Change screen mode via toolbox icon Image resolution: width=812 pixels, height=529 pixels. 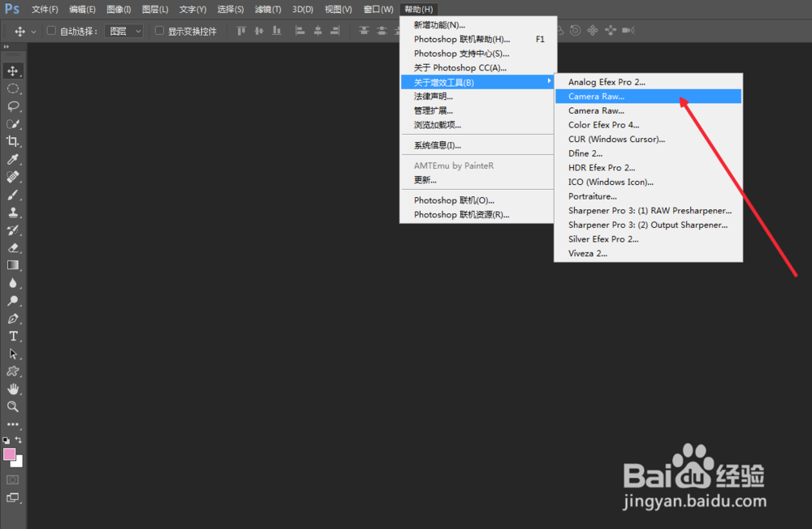tap(12, 497)
